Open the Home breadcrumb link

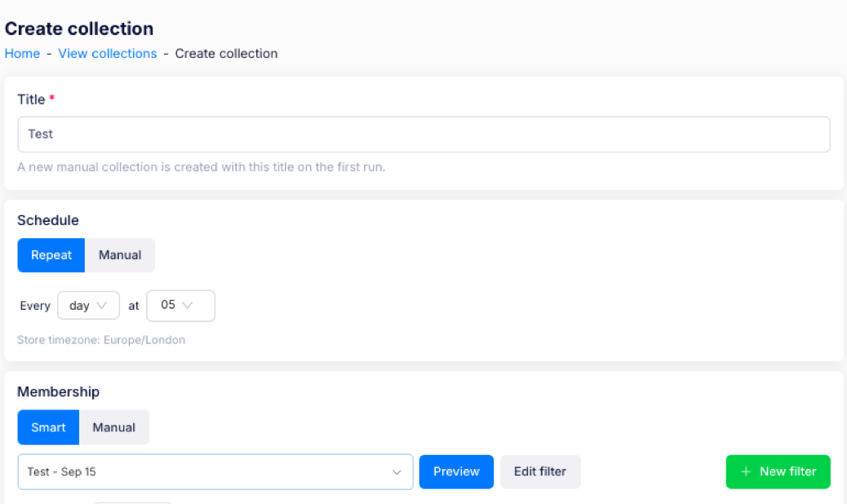pos(22,54)
